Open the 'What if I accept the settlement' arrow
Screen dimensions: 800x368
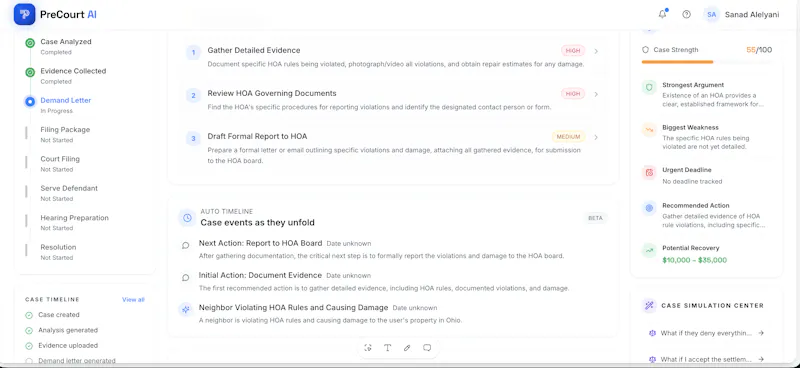(761, 359)
